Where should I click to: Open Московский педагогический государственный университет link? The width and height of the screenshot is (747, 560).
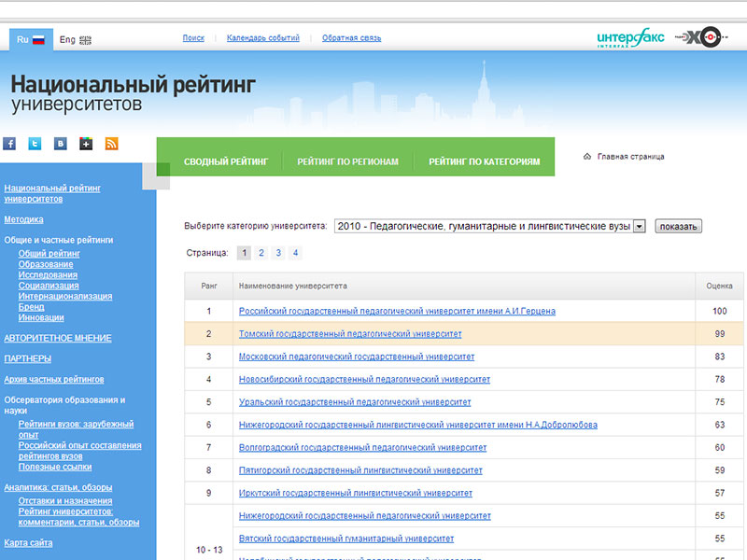tap(357, 357)
